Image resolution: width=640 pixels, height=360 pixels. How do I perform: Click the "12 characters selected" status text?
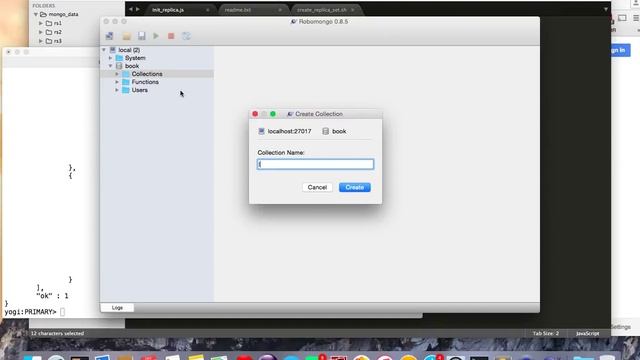click(57, 333)
